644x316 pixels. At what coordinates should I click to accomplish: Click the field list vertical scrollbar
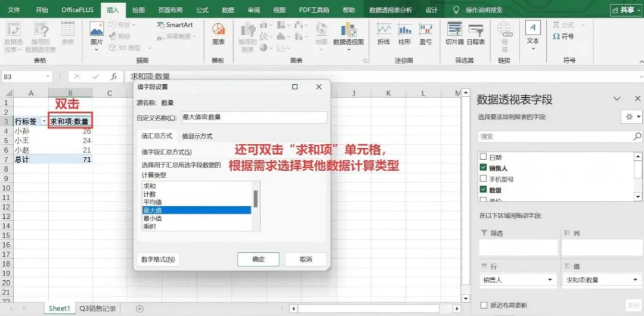(638, 176)
